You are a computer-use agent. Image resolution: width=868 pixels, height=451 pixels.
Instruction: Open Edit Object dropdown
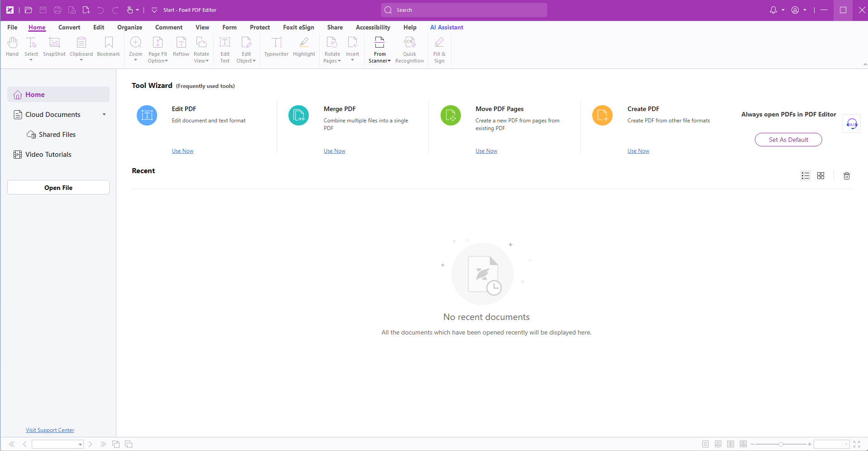tap(254, 61)
